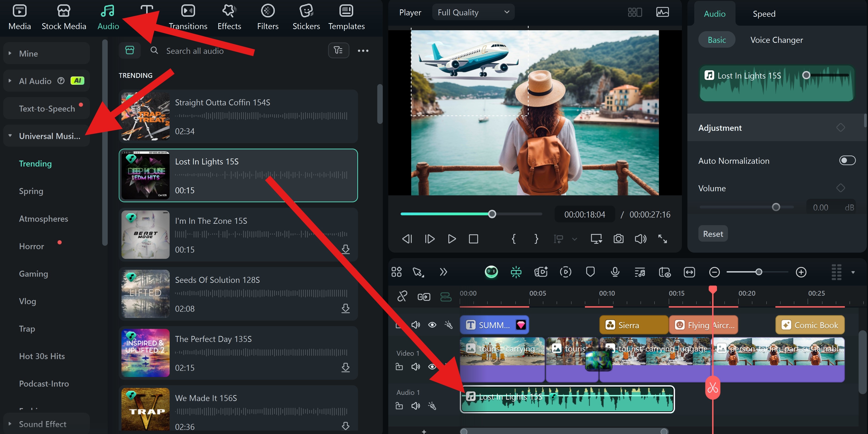Screen dimensions: 868x434
Task: Open the AI Copilot face icon in timeline toolbar
Action: point(491,272)
